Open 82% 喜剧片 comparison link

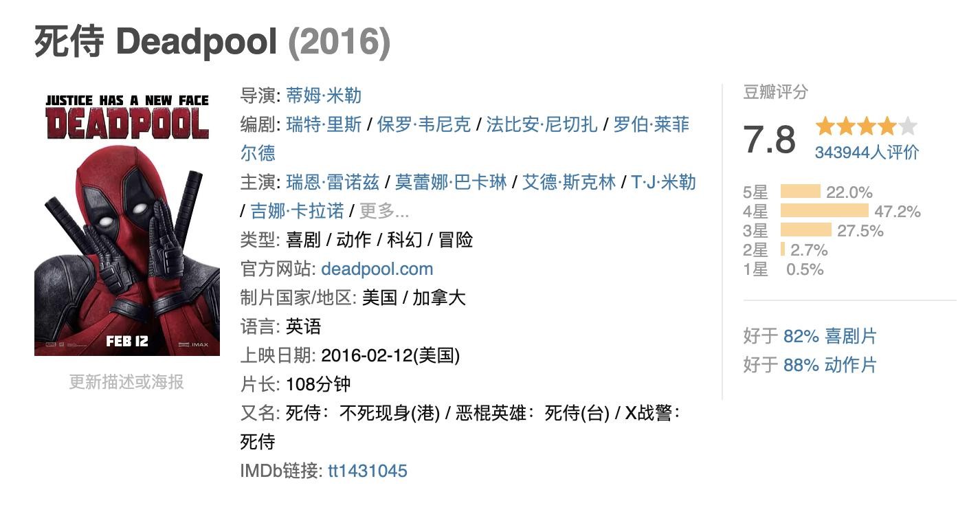click(x=830, y=336)
